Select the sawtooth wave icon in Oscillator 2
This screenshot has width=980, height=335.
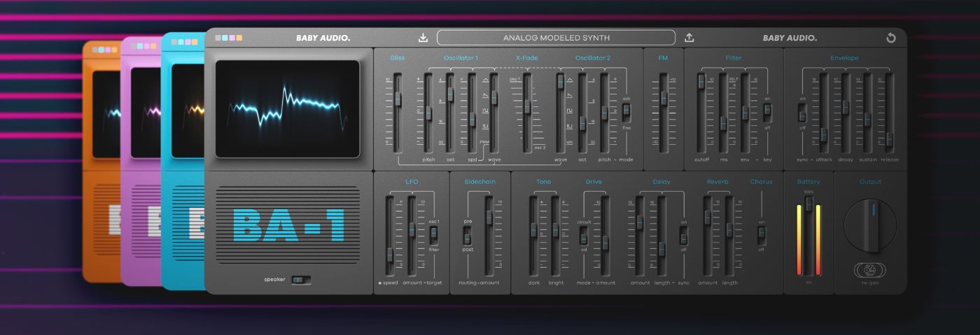click(569, 95)
